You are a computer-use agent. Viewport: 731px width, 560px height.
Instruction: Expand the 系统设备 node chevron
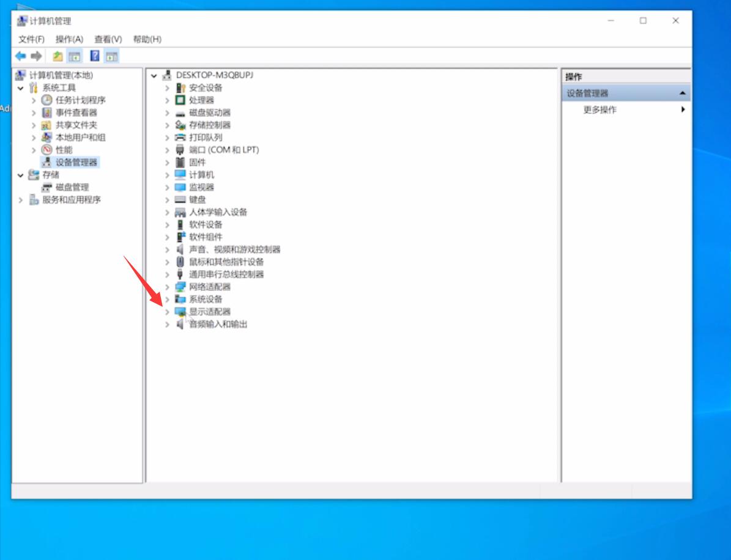(168, 299)
